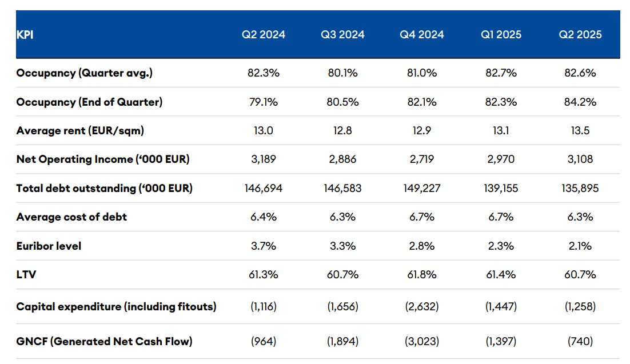The image size is (630, 364).
Task: Select the Q2 2025 average rent value 13.5
Action: [x=580, y=131]
